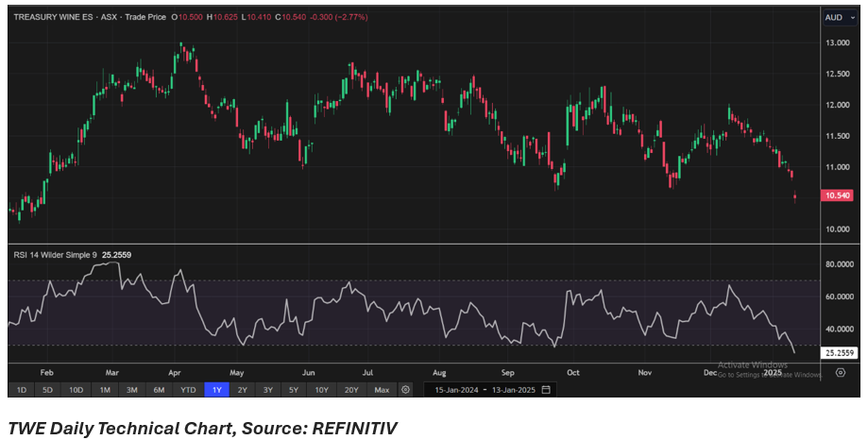
Task: Click the 13-Jan-2025 end date field
Action: point(511,389)
